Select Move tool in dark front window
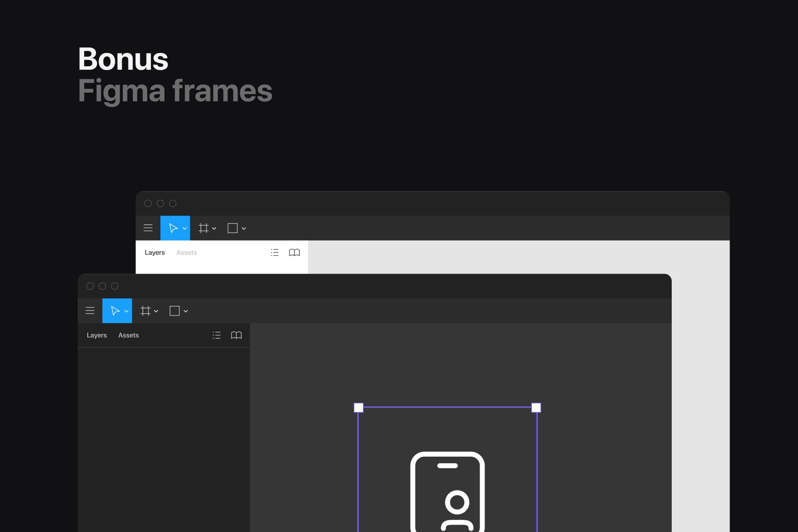 click(x=115, y=311)
